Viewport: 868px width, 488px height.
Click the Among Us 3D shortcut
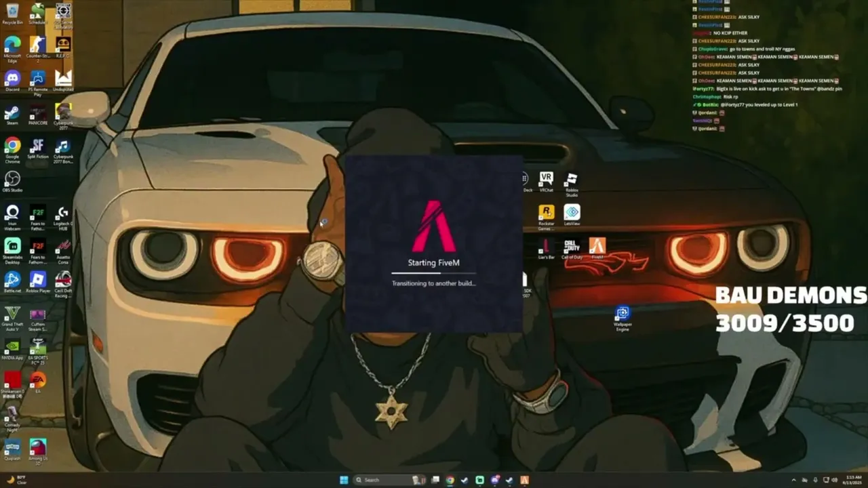37,451
